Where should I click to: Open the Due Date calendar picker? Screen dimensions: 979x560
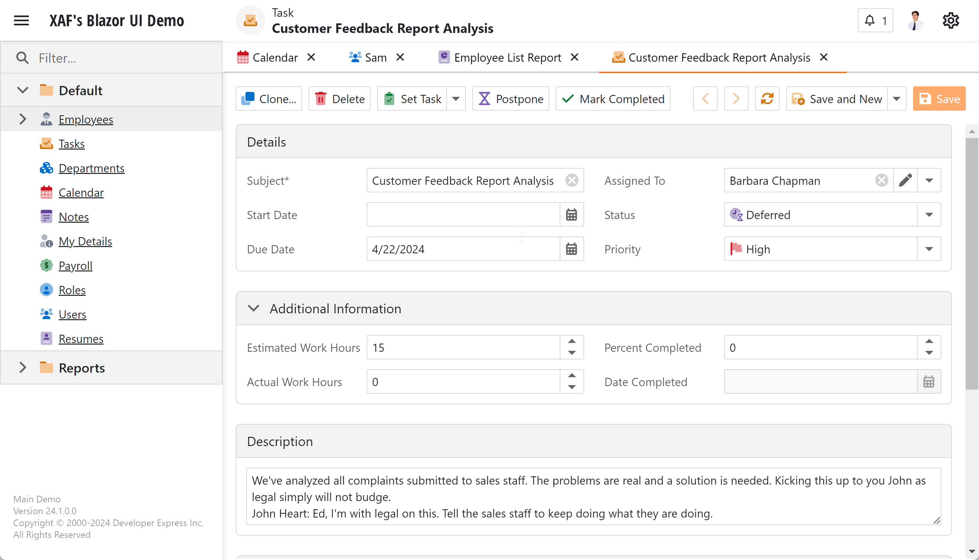pyautogui.click(x=571, y=249)
